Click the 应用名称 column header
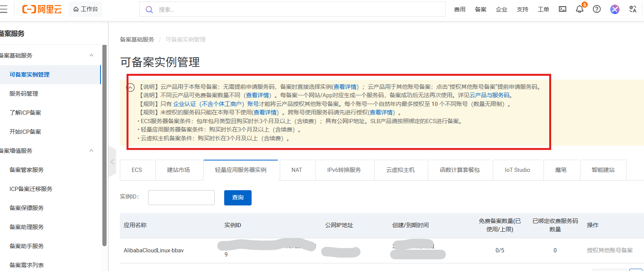 pyautogui.click(x=135, y=225)
